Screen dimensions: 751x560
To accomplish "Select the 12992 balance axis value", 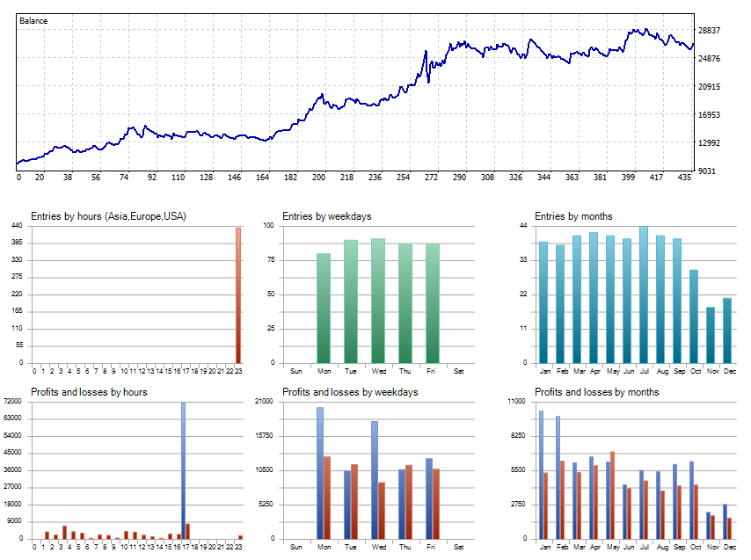I will pos(709,142).
